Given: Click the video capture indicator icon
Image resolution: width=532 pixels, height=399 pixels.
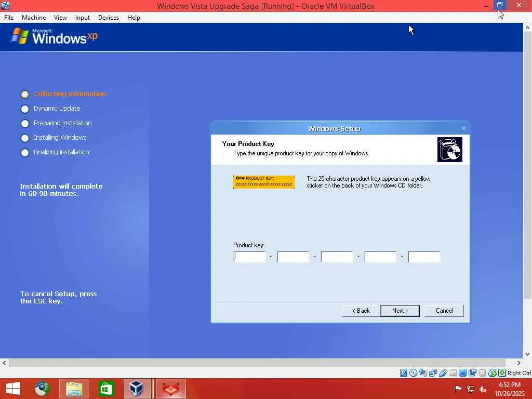Looking at the screenshot, I should [472, 373].
